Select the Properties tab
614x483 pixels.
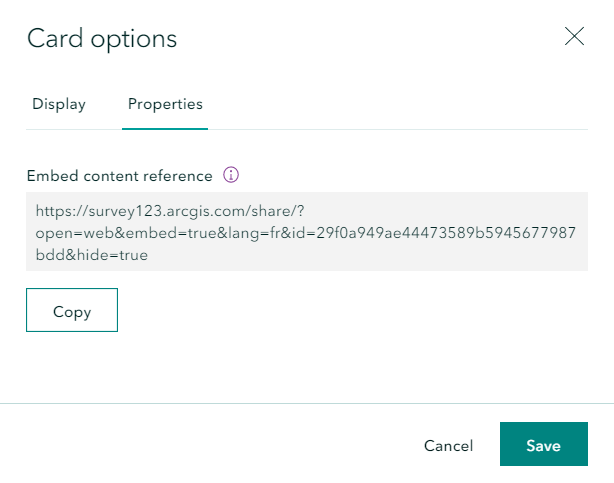165,104
